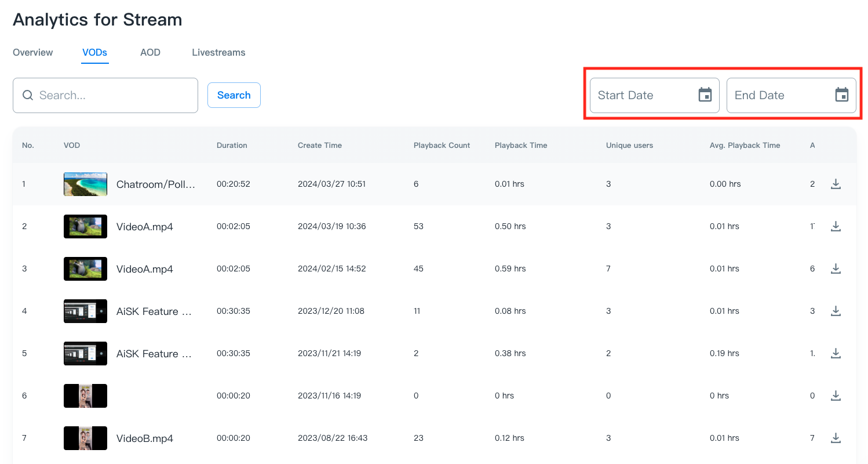Click download icon in row 5
The image size is (868, 464).
(x=836, y=353)
